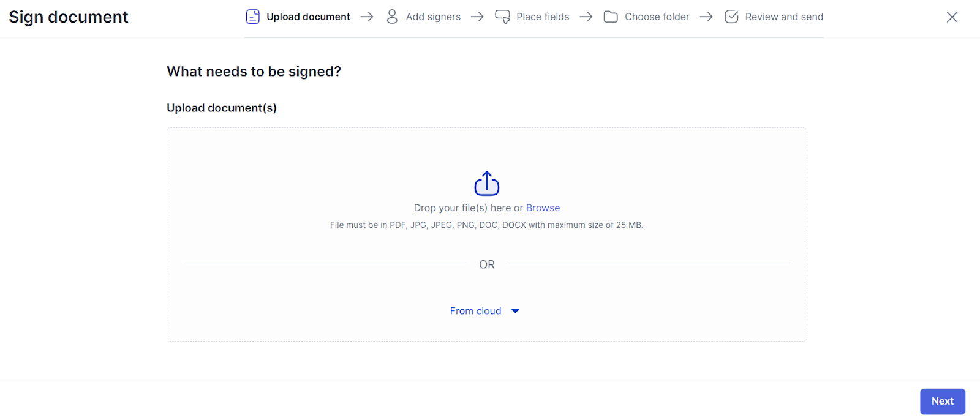980x420 pixels.
Task: Click the file drop zone area
Action: [487, 234]
